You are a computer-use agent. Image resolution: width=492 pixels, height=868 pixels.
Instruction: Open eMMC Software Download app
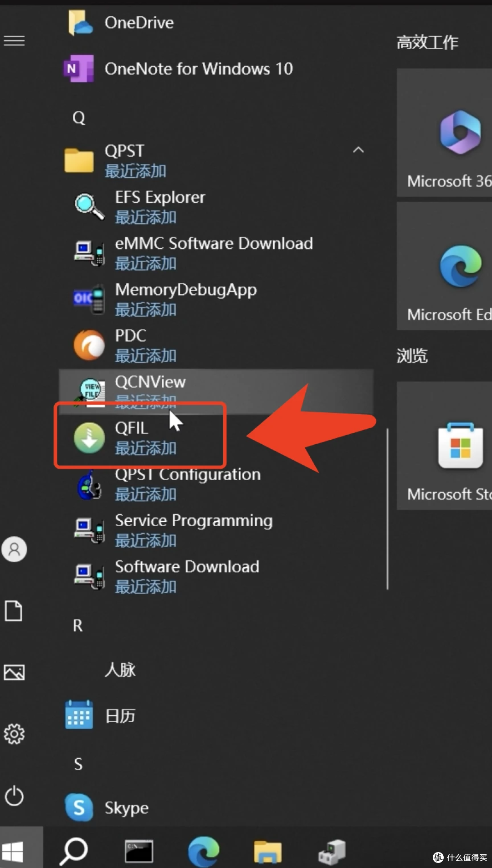click(x=213, y=252)
